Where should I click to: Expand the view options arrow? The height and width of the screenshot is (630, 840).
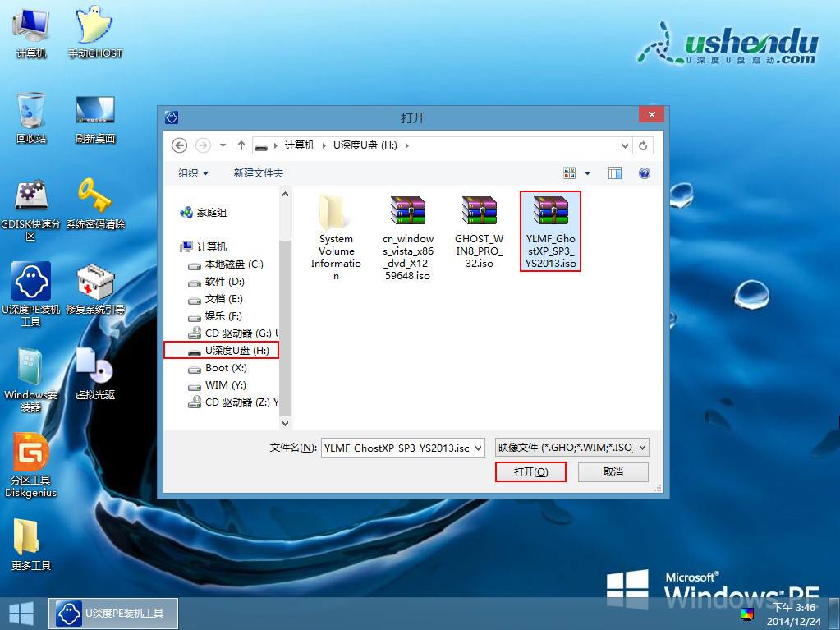[x=587, y=173]
